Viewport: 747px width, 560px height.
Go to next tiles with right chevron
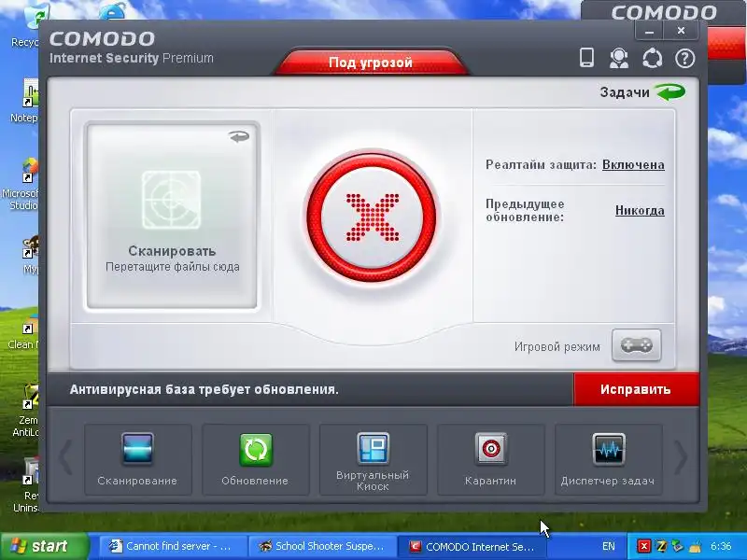682,457
